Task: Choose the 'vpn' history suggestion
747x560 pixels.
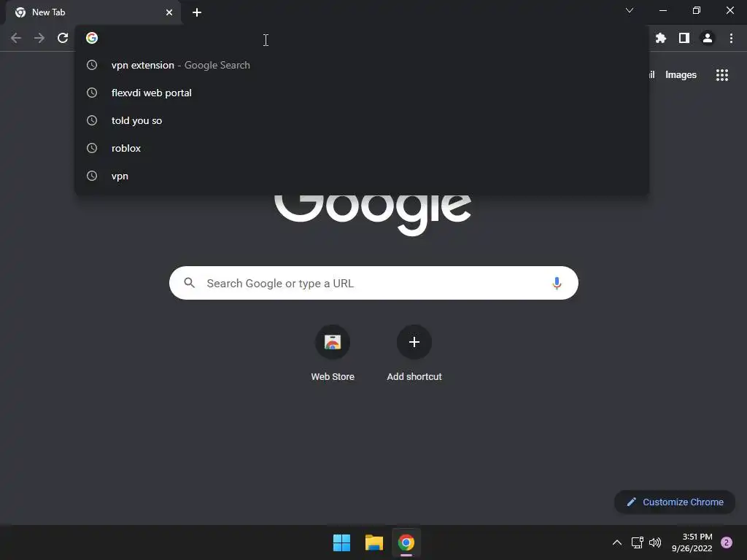Action: [362, 176]
